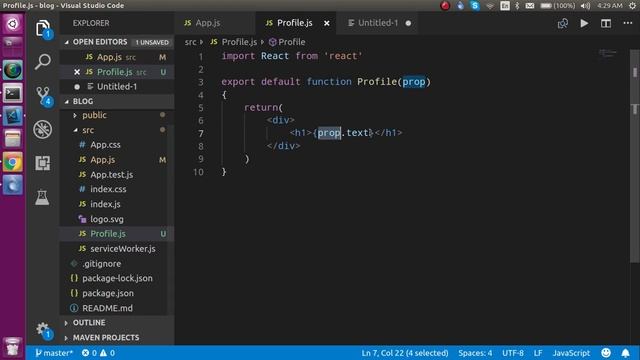Click the Visual Studio Code launcher icon
Viewport: 640px width, 360px height.
coord(13,116)
